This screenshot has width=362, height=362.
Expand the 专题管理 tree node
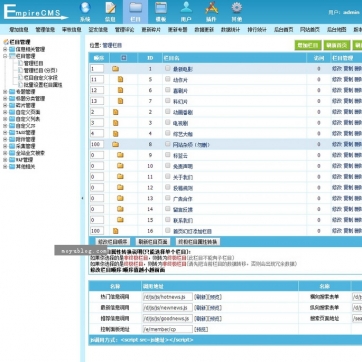click(5, 92)
